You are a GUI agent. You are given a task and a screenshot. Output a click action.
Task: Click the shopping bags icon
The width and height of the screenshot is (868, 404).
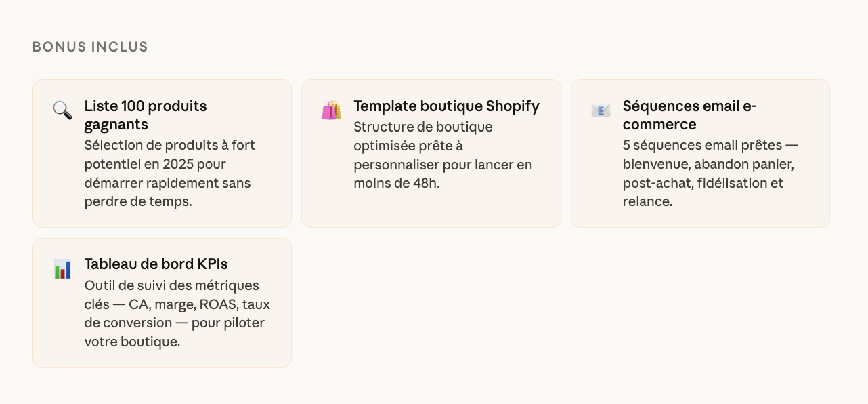tap(331, 110)
